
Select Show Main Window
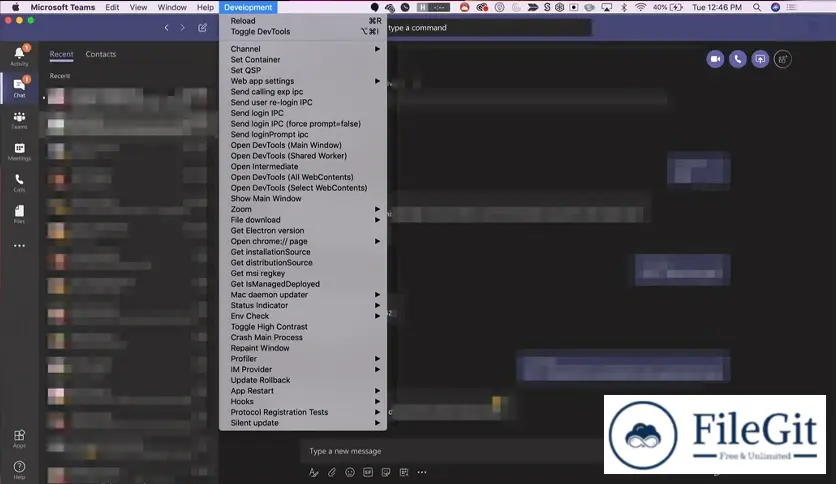pyautogui.click(x=303, y=199)
